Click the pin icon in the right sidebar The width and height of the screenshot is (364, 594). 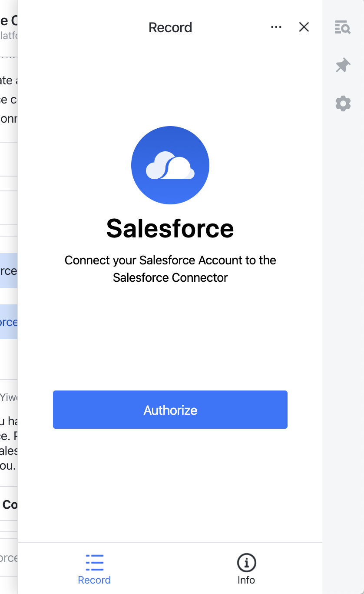pyautogui.click(x=343, y=65)
